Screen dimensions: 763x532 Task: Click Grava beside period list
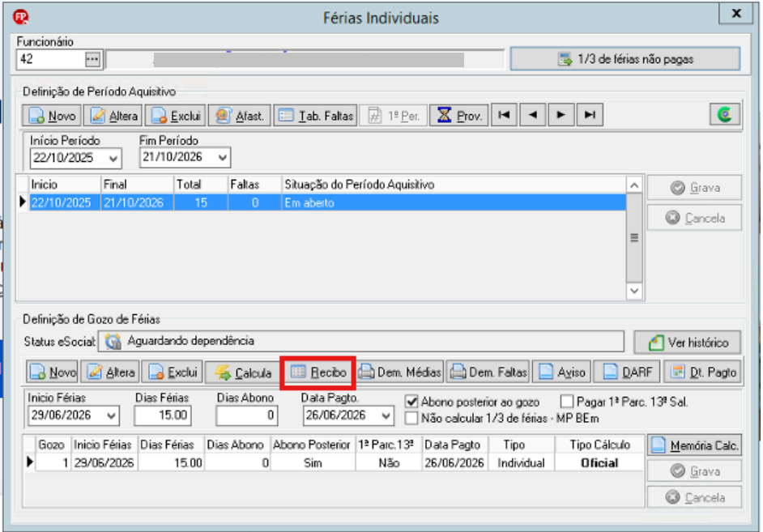point(694,188)
